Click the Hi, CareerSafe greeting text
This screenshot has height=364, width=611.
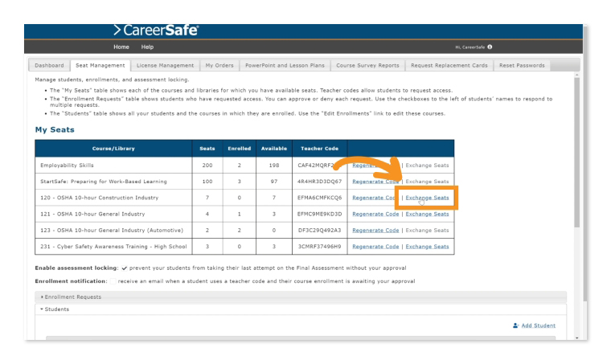[x=470, y=47]
